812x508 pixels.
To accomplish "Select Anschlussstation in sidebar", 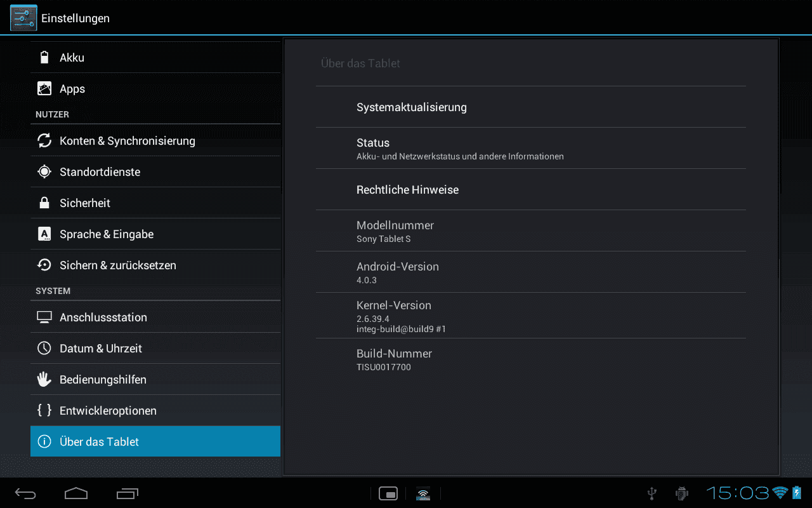I will tap(155, 317).
